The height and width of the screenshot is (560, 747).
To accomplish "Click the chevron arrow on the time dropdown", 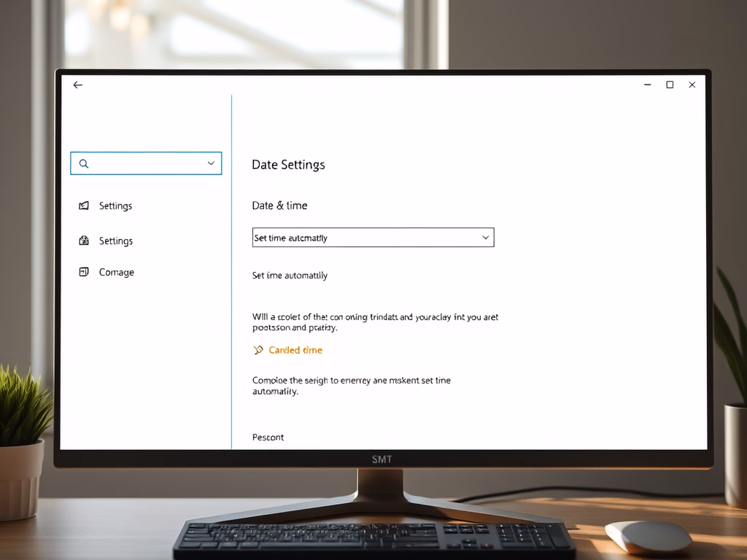I will (486, 238).
